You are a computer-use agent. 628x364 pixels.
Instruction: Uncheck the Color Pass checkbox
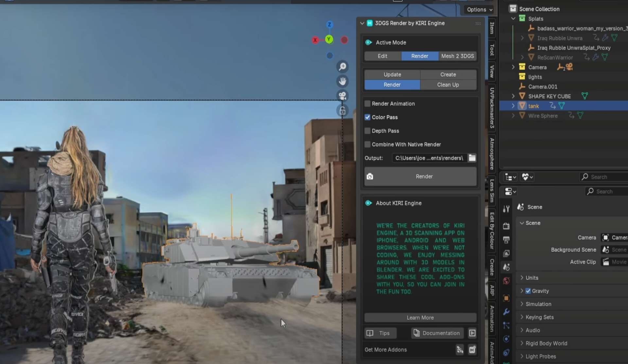[368, 117]
